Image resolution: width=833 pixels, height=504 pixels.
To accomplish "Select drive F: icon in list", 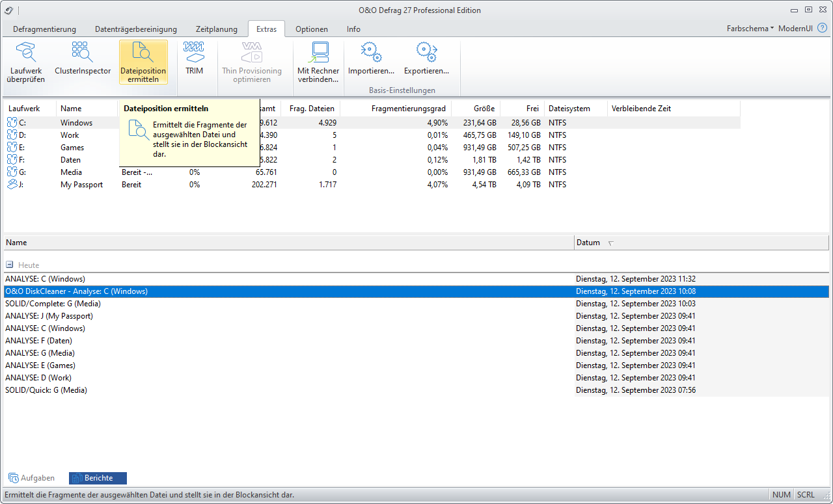I will (12, 159).
